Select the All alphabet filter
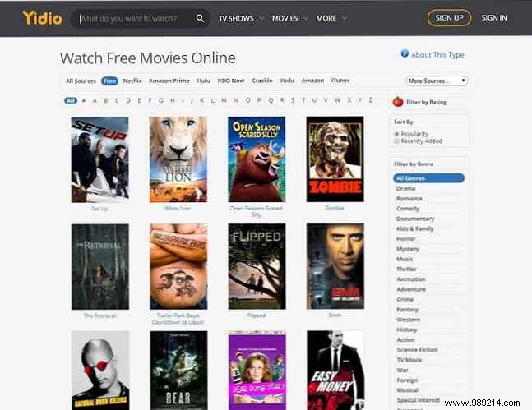532x410 pixels. coord(71,100)
